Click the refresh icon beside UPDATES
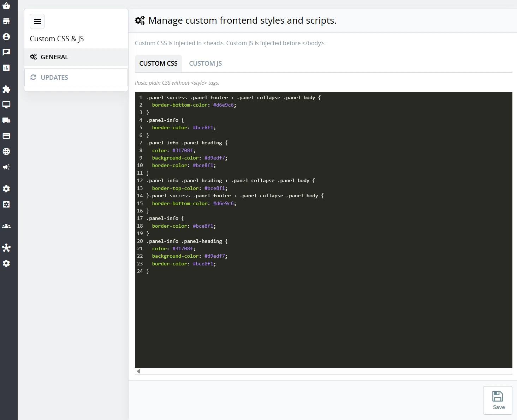Viewport: 517px width, 420px height. [x=33, y=77]
